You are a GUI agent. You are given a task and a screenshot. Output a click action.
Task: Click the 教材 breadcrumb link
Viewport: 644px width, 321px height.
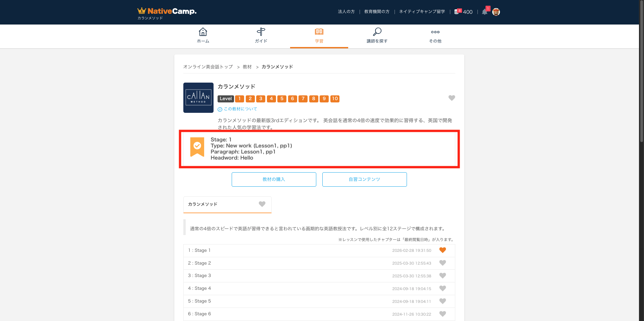click(247, 67)
